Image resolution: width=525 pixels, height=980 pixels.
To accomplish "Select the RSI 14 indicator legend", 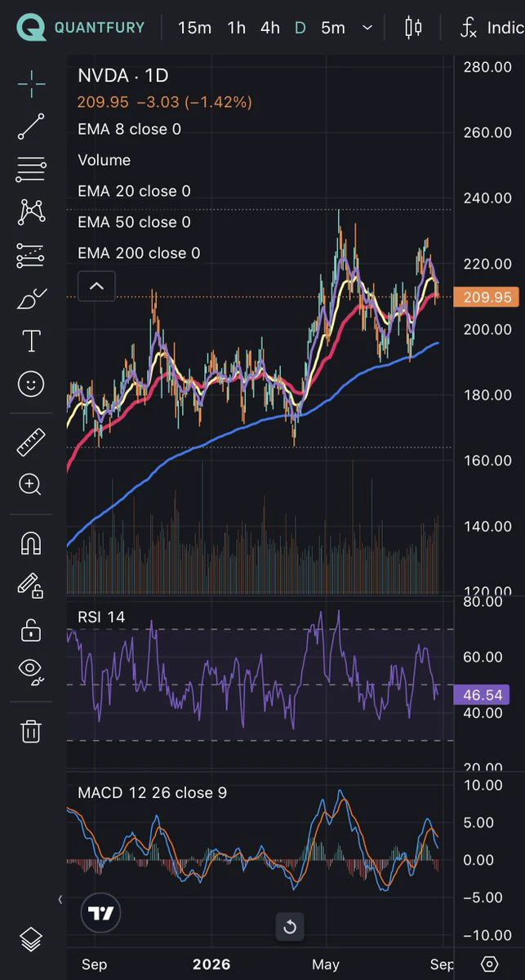I will tap(101, 617).
